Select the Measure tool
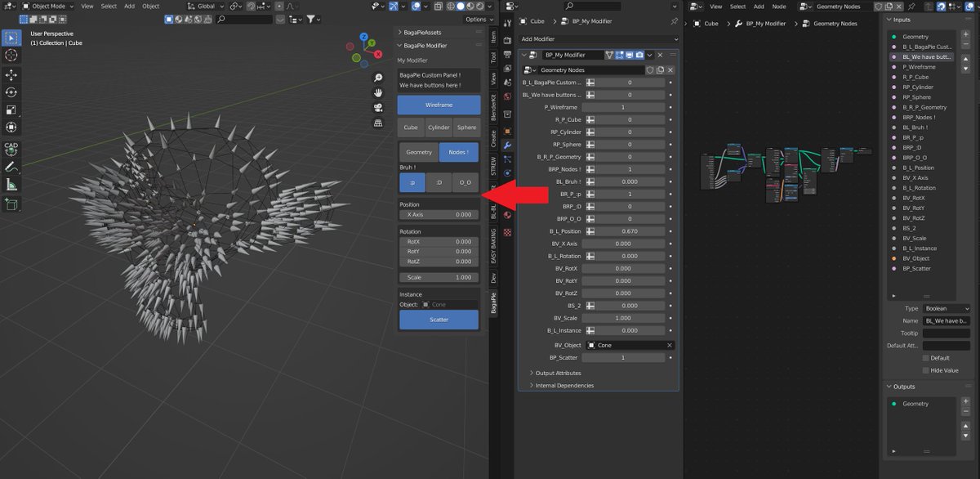This screenshot has width=980, height=479. 11,184
